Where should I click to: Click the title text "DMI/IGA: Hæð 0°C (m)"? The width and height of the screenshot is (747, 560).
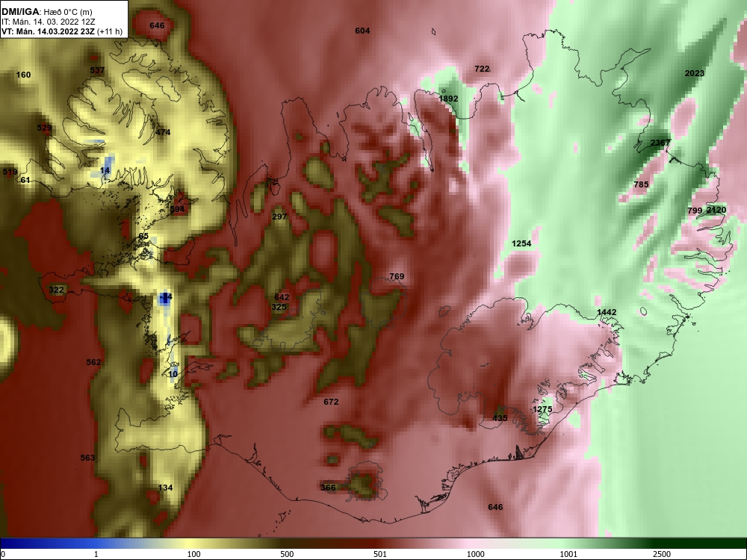pyautogui.click(x=46, y=12)
